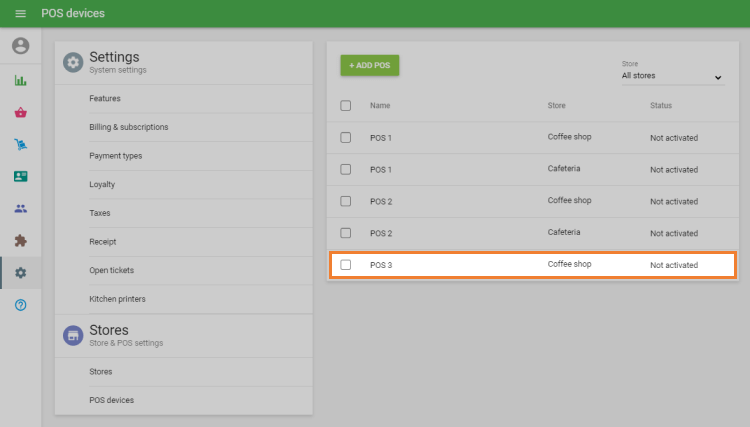The image size is (750, 427).
Task: Open the Customers people icon
Action: click(x=20, y=208)
